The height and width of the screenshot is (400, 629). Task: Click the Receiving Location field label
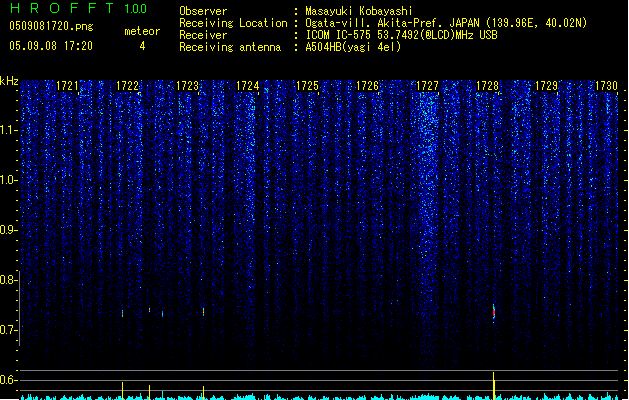coord(233,23)
